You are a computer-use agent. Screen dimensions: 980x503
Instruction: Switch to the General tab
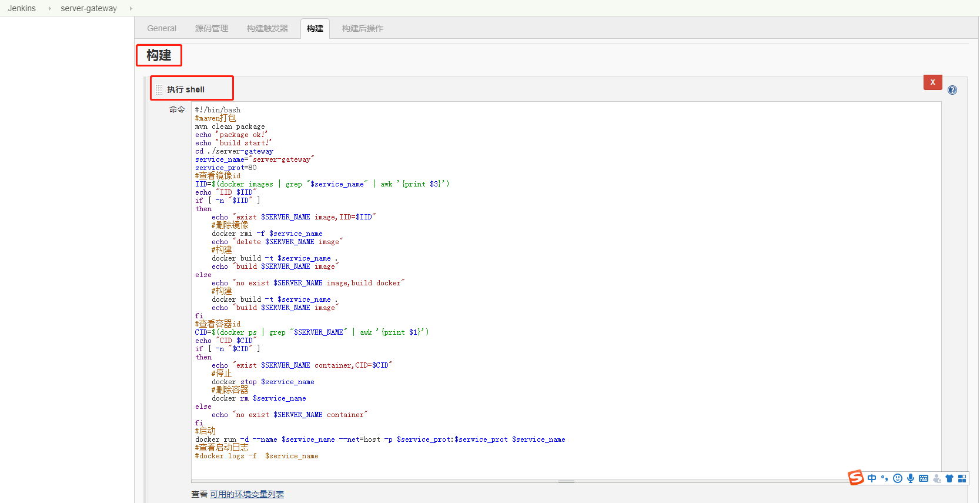point(162,28)
